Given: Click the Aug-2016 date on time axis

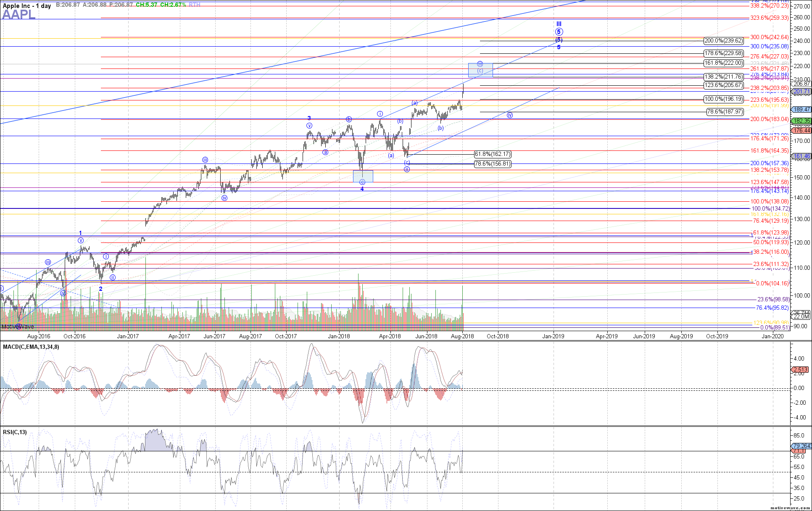Looking at the screenshot, I should pyautogui.click(x=39, y=336).
